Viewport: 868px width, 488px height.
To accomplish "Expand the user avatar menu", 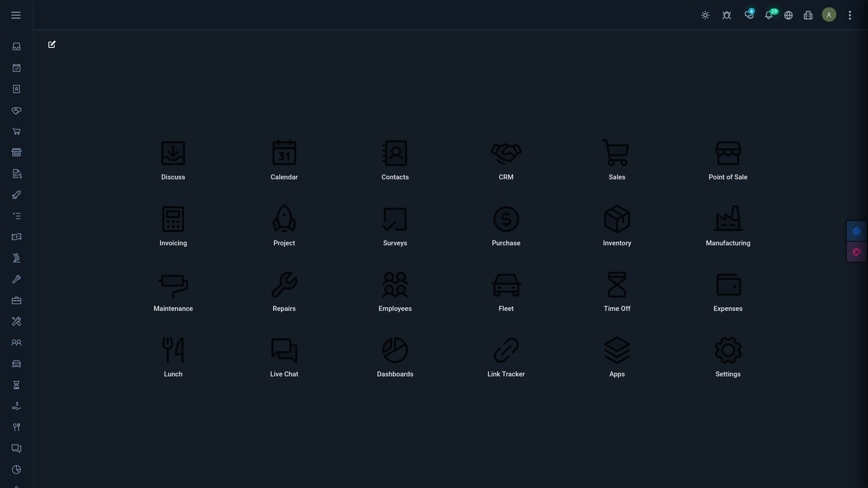I will pyautogui.click(x=829, y=15).
